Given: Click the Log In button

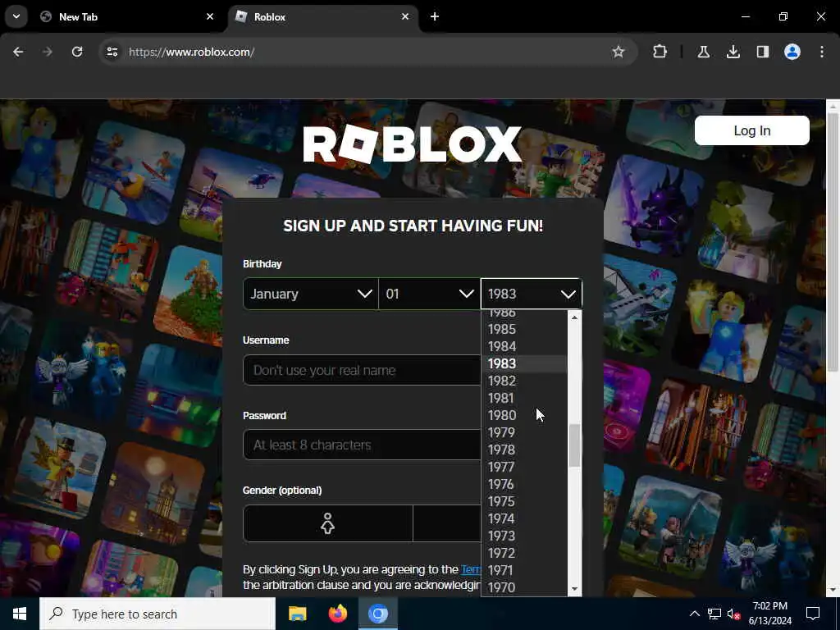Looking at the screenshot, I should pyautogui.click(x=751, y=130).
